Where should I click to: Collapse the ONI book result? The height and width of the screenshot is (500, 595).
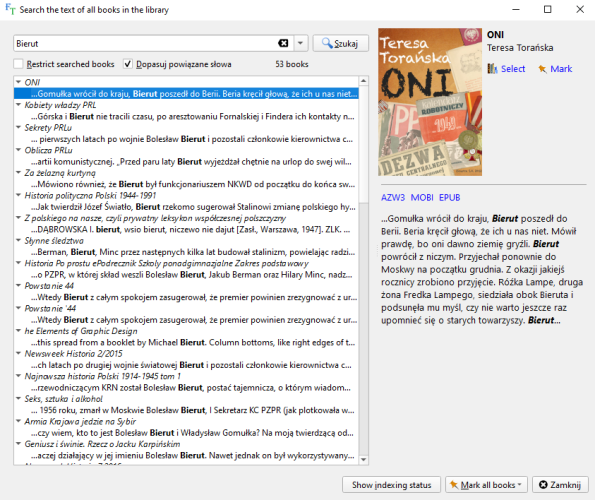(18, 82)
